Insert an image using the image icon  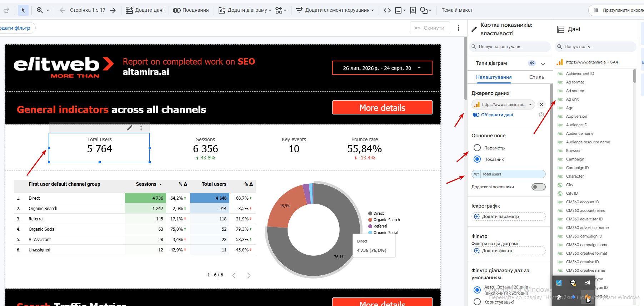click(x=400, y=10)
